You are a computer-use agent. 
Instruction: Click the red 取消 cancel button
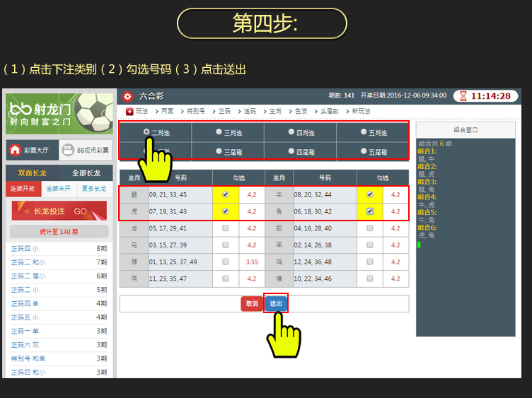[251, 303]
